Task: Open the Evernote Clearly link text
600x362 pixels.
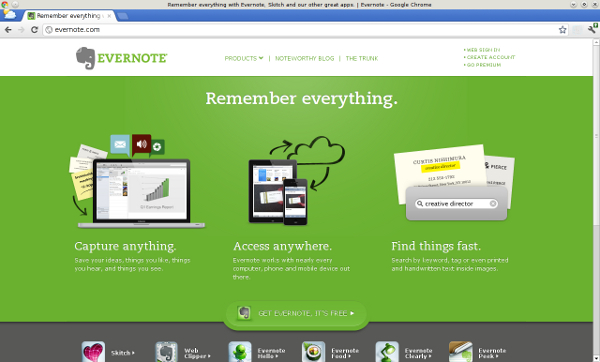Action: 418,353
